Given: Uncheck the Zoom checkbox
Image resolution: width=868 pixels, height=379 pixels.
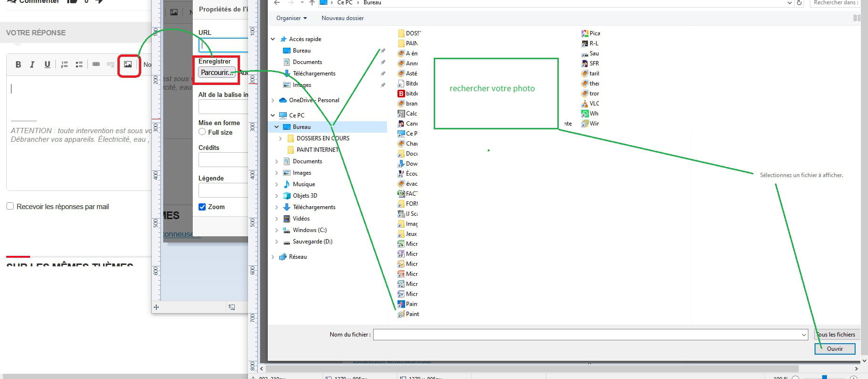Looking at the screenshot, I should click(x=202, y=207).
